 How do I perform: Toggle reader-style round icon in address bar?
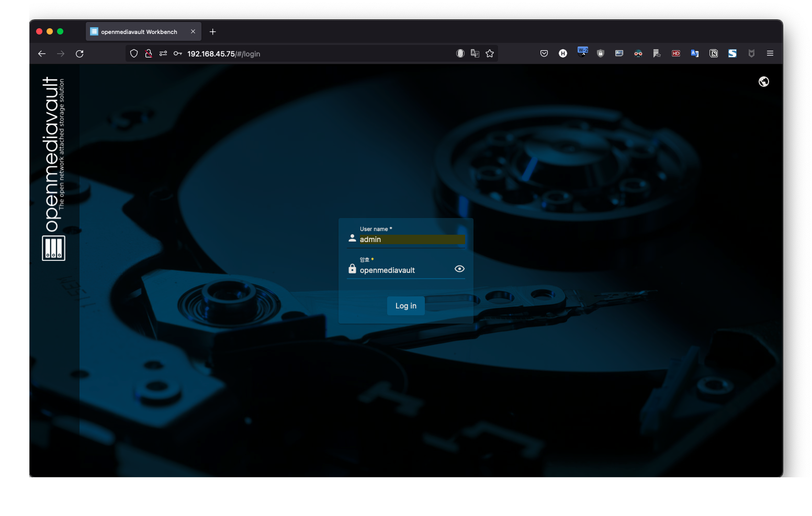pos(460,53)
